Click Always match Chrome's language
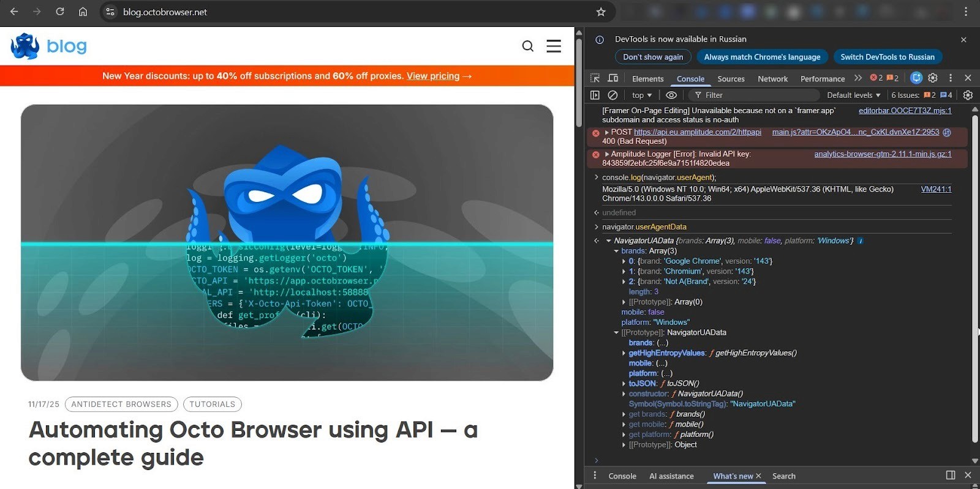Screen dimensions: 980x489 click(762, 57)
